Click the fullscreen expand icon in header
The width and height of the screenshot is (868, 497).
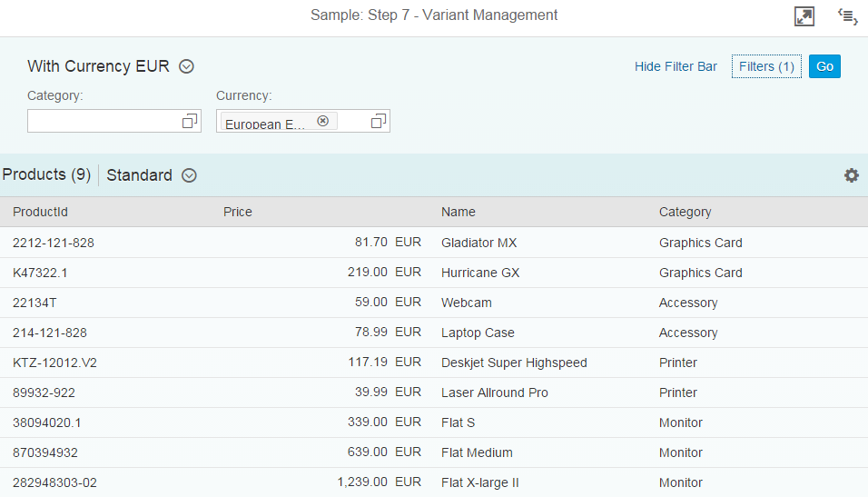[x=804, y=16]
